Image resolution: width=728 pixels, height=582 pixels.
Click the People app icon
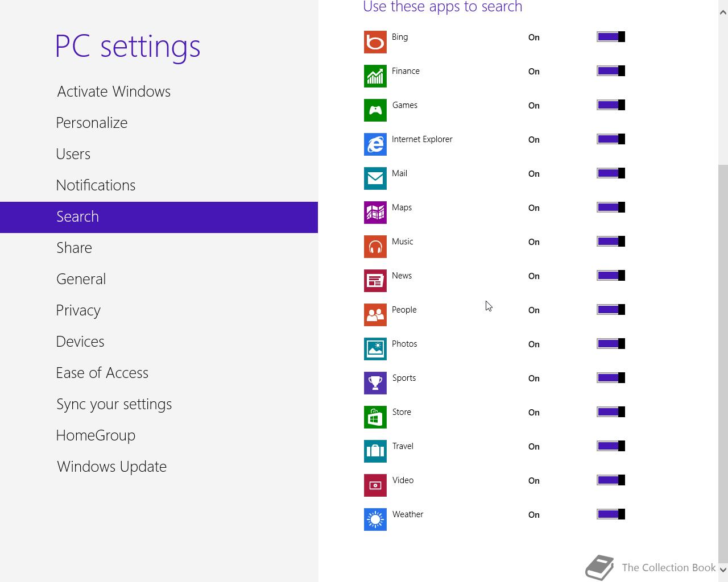click(375, 315)
